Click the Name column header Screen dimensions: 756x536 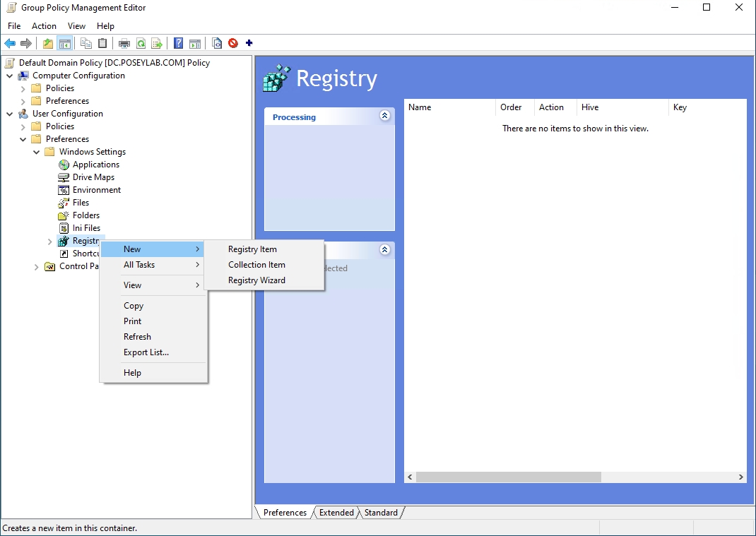coord(420,107)
